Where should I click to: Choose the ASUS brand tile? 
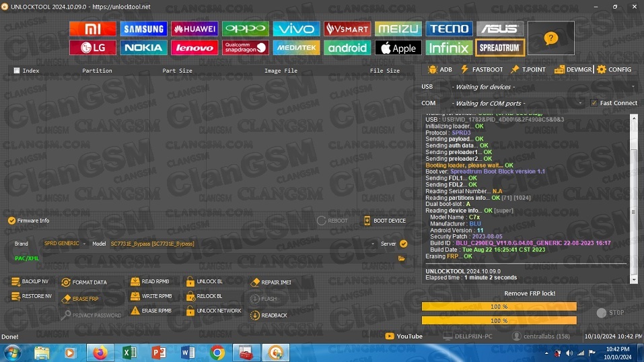coord(500,29)
